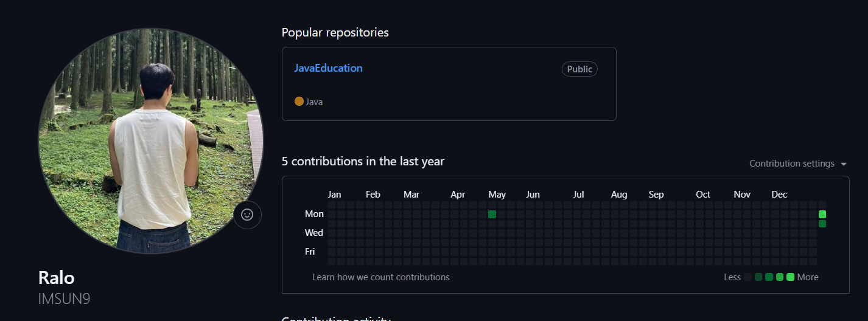Open Learn how we count contributions link
868x321 pixels.
(381, 277)
